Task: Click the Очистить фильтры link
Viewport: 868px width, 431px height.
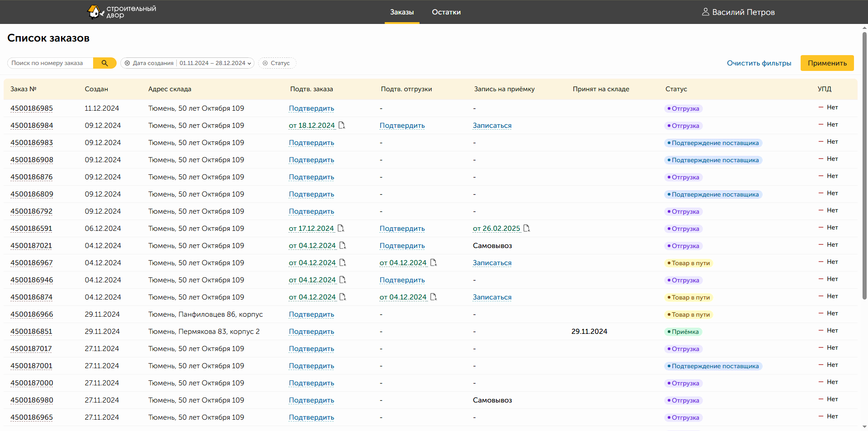Action: (759, 63)
